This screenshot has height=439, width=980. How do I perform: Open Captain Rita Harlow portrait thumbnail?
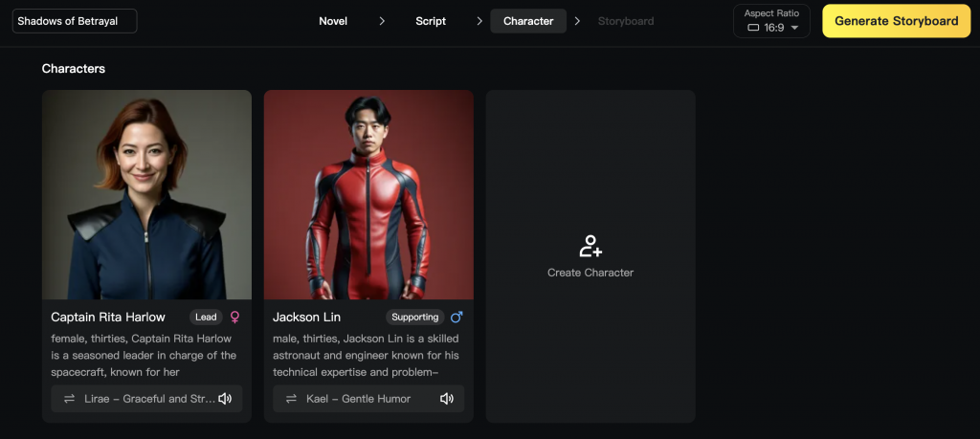(146, 195)
